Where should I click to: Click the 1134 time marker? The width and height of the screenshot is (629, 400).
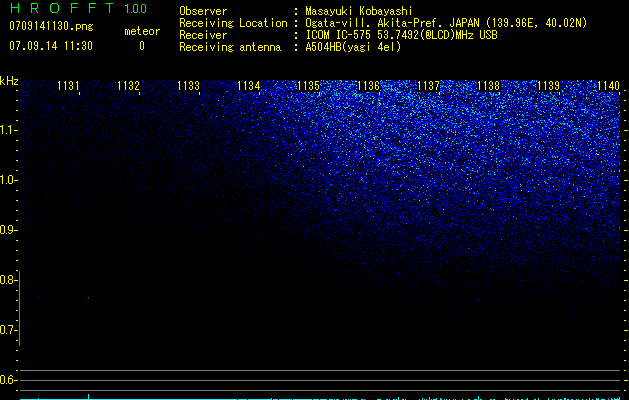(x=249, y=85)
